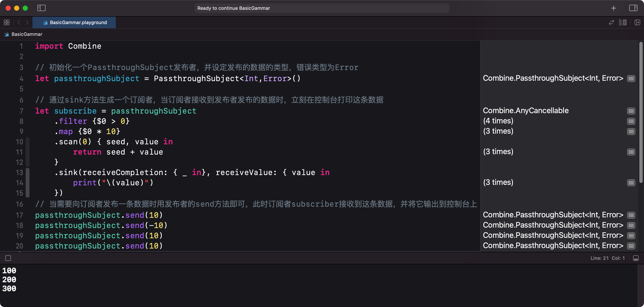Click the .filter method on line 8

point(71,121)
